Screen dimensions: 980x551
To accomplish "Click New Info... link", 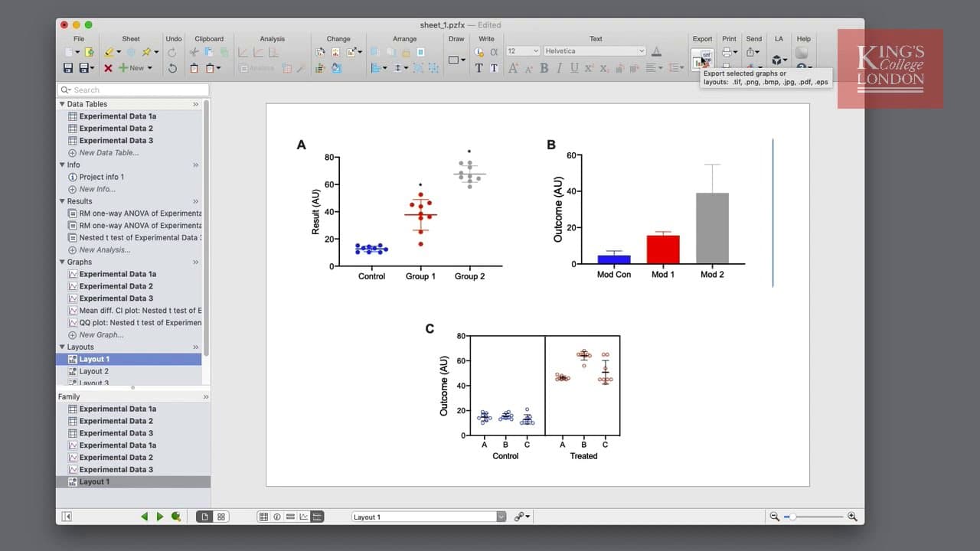I will tap(91, 189).
